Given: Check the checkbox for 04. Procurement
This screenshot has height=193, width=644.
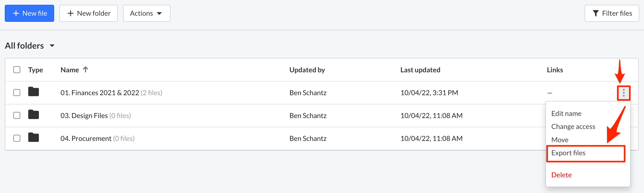Looking at the screenshot, I should pyautogui.click(x=17, y=138).
